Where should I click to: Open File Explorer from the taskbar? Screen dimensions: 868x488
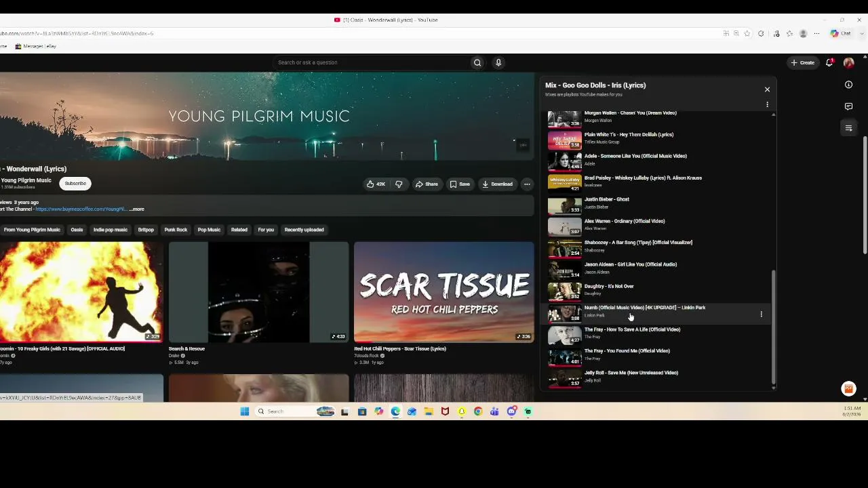[429, 411]
